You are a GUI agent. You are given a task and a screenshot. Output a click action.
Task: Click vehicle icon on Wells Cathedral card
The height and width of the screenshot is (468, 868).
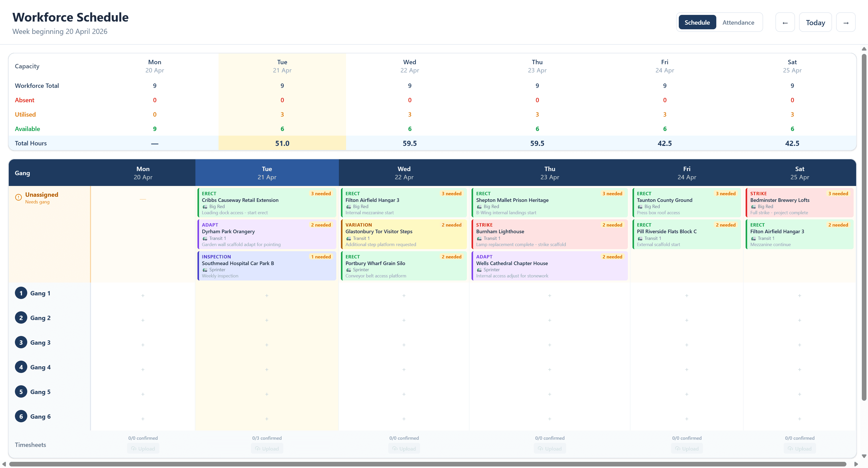479,270
